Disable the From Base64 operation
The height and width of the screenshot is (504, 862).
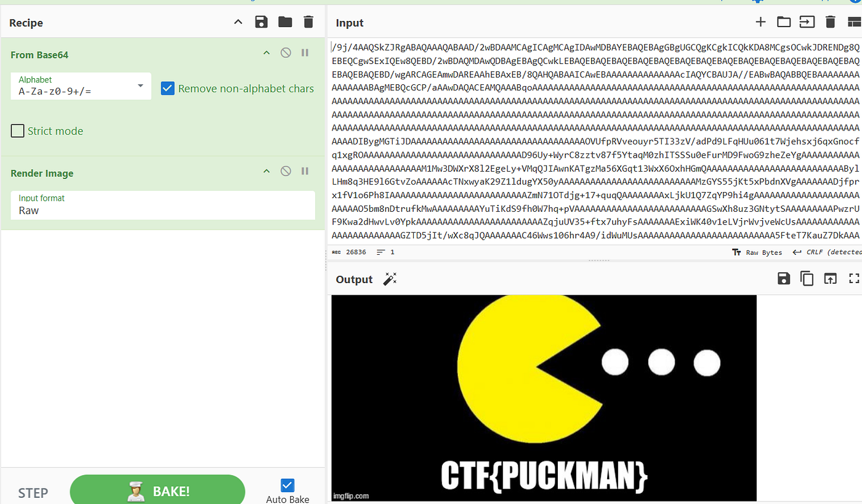click(286, 54)
